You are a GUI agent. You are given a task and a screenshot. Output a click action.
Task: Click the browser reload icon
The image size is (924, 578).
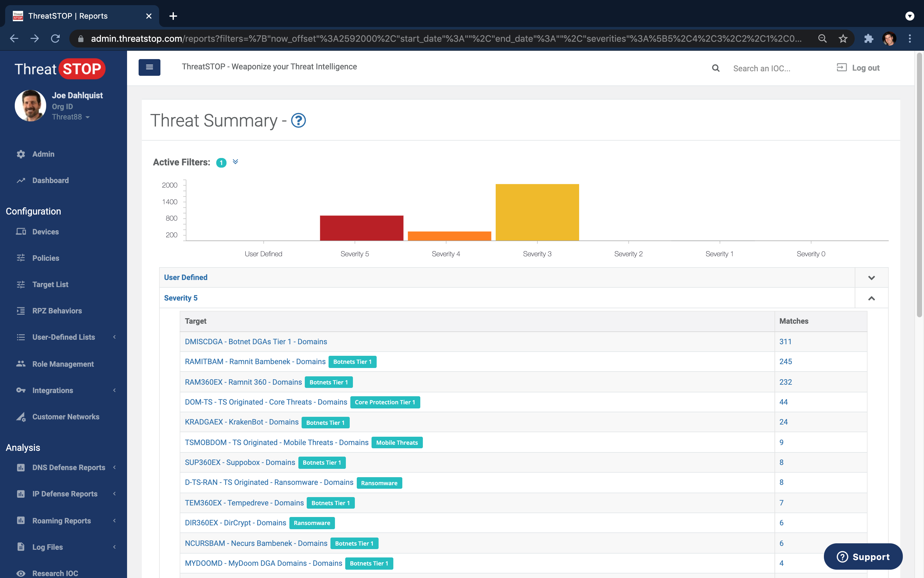tap(56, 39)
